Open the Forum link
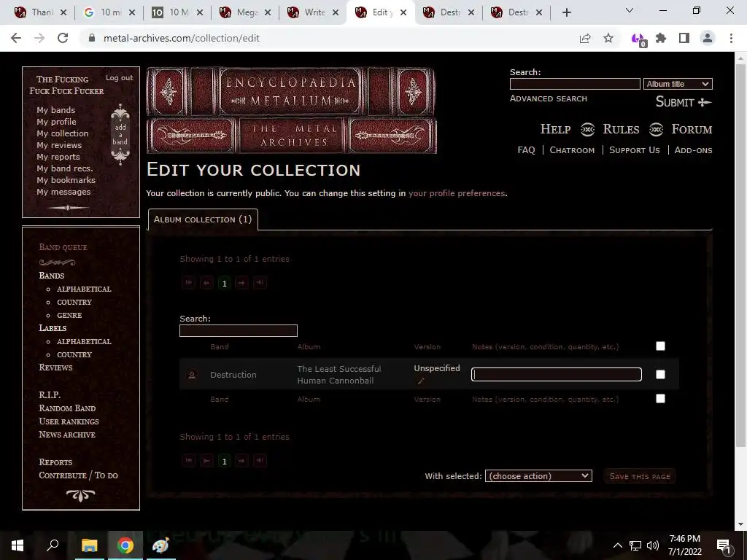Image resolution: width=747 pixels, height=560 pixels. (x=692, y=129)
